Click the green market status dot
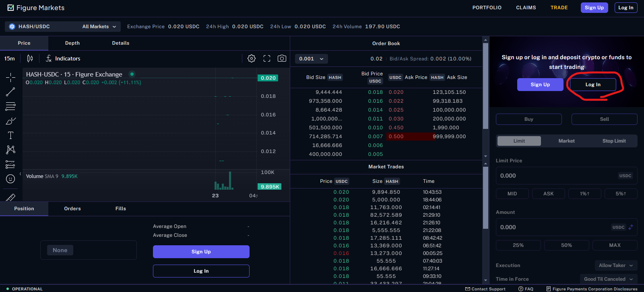 (x=132, y=74)
